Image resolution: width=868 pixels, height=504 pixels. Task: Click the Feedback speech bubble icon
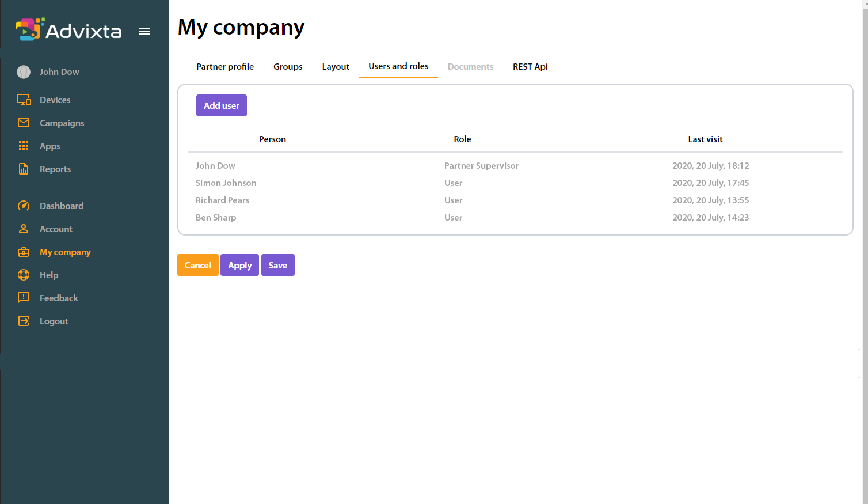[x=24, y=298]
